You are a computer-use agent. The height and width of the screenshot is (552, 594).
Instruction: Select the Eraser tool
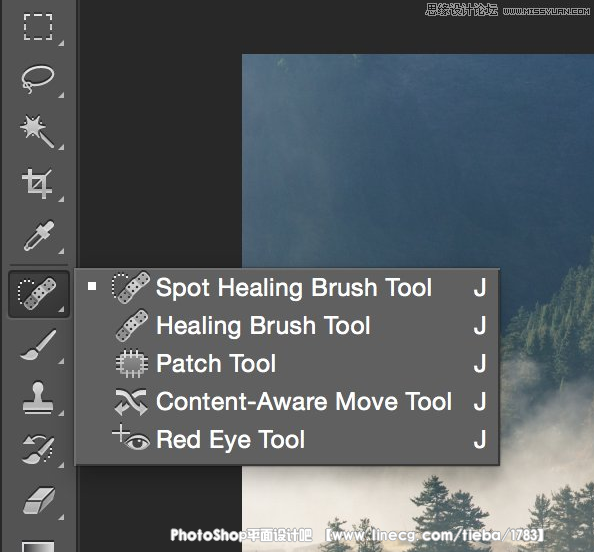(38, 501)
